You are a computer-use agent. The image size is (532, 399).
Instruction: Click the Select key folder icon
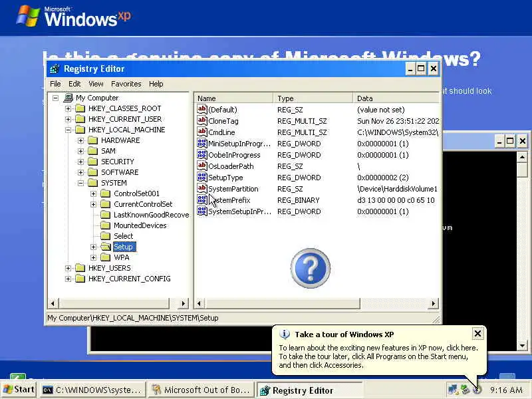point(106,236)
